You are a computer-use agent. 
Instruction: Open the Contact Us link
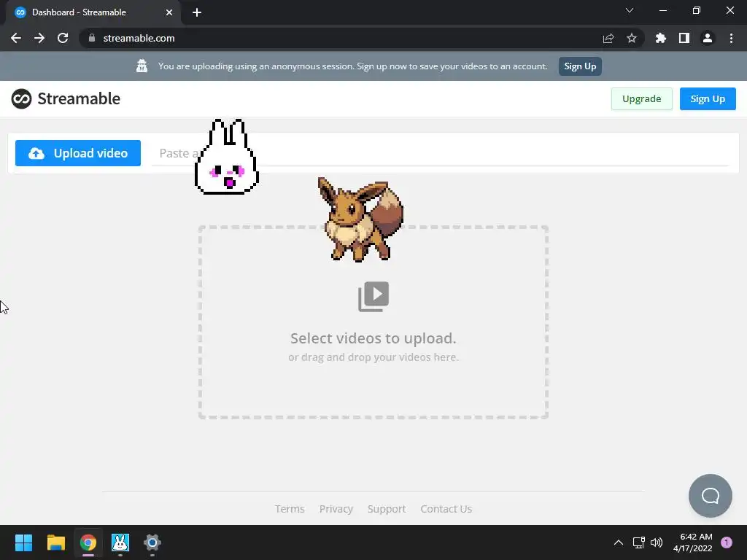click(446, 509)
